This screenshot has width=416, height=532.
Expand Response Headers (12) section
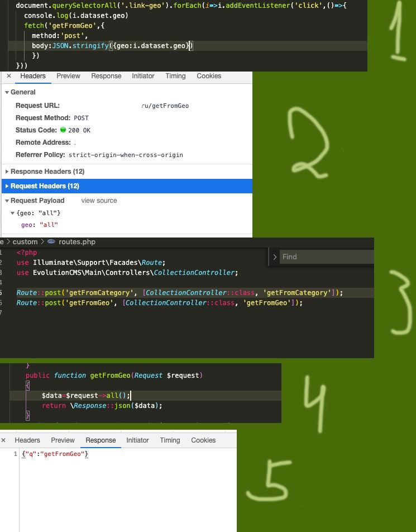pos(7,172)
